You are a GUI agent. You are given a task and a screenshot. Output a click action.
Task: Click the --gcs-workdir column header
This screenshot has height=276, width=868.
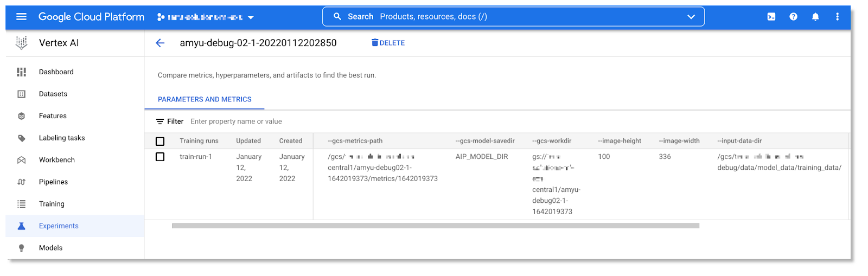(552, 141)
